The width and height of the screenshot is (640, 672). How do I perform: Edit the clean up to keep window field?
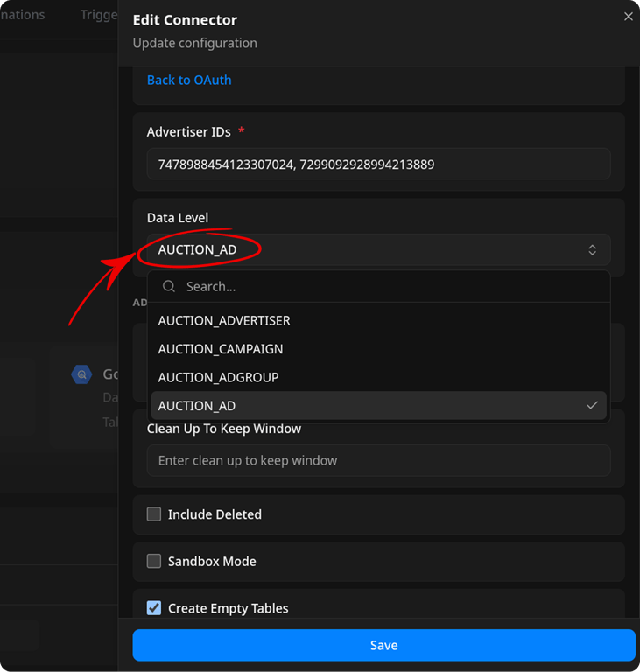(379, 461)
